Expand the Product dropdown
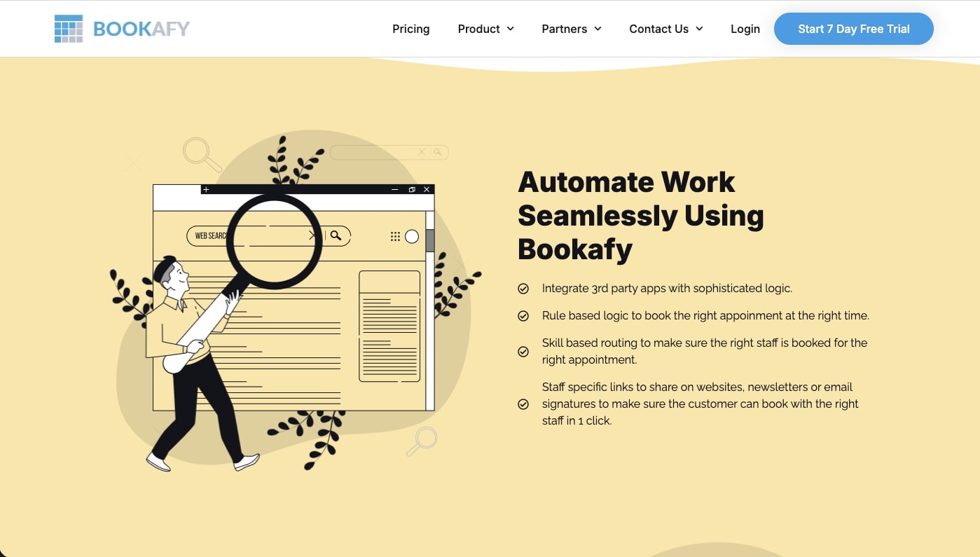The width and height of the screenshot is (980, 557). (485, 29)
